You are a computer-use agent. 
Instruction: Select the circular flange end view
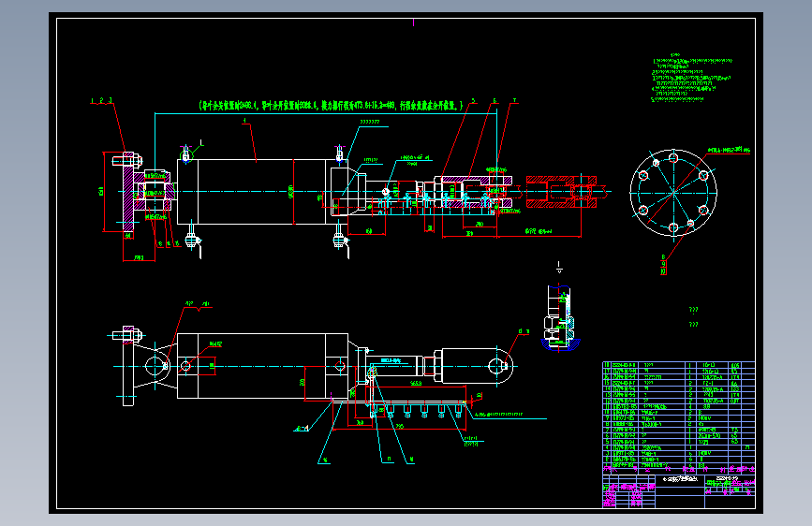(673, 193)
